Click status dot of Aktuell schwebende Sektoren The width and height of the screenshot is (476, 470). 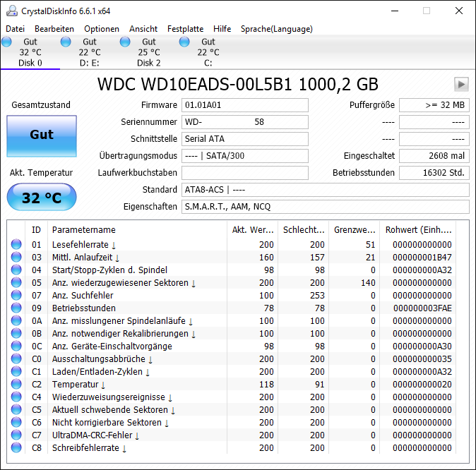pyautogui.click(x=16, y=409)
